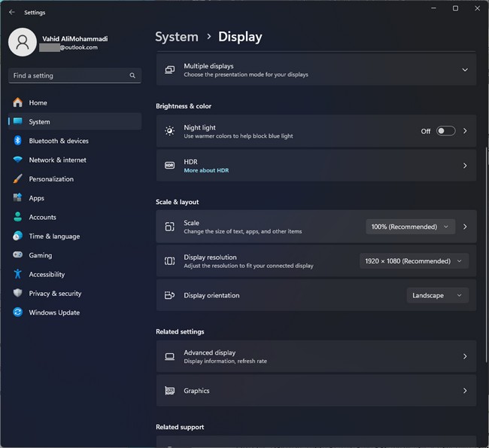Click System in the breadcrumb
The height and width of the screenshot is (448, 489).
tap(177, 37)
